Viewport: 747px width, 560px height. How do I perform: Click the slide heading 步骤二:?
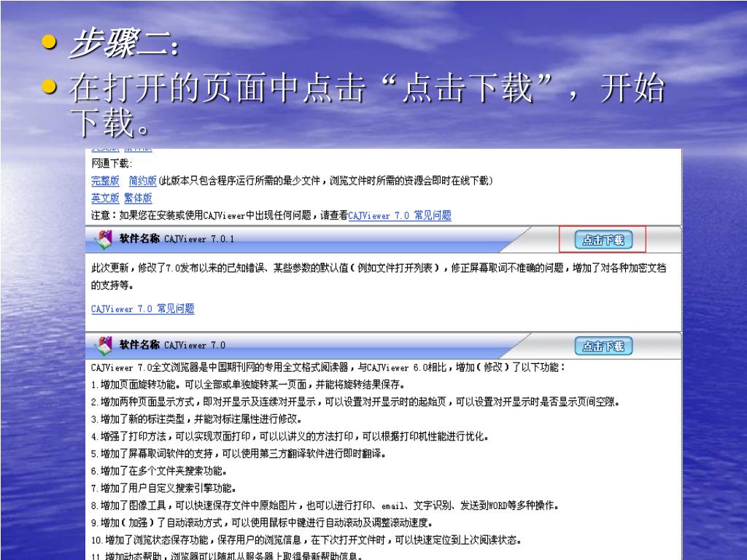pos(125,43)
